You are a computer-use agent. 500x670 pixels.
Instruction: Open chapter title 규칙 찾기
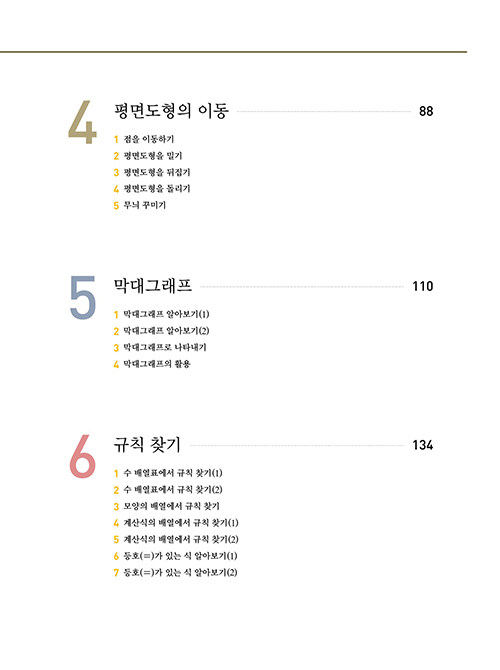click(x=147, y=445)
